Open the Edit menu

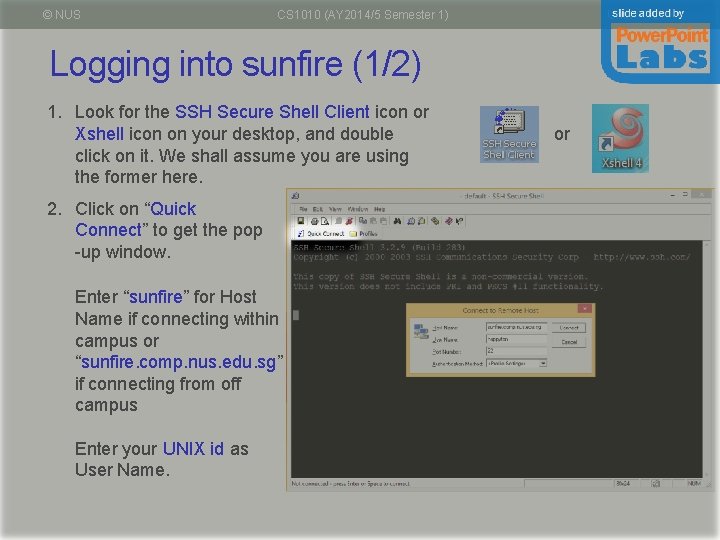318,209
